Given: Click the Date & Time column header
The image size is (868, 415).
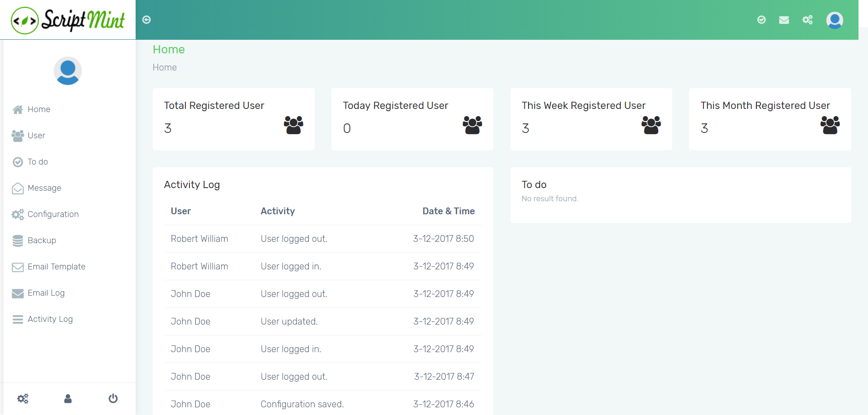Looking at the screenshot, I should (x=448, y=211).
